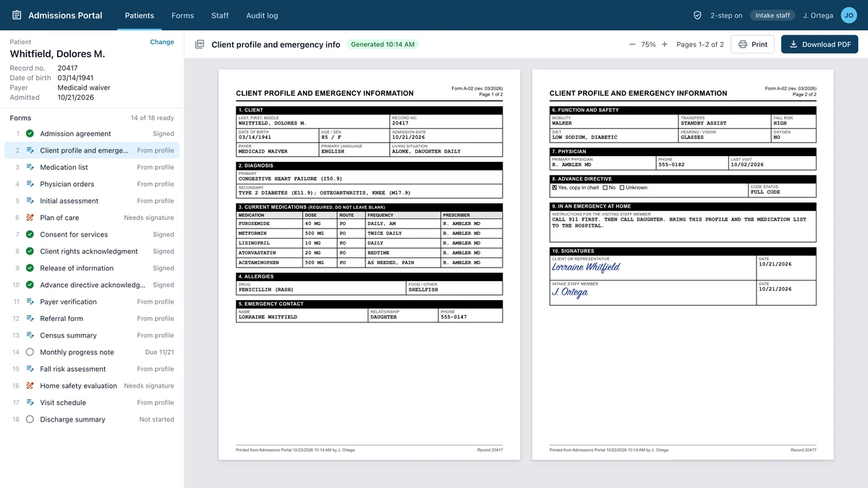
Task: Click the profile-fill icon for Initial assessment
Action: click(x=30, y=201)
